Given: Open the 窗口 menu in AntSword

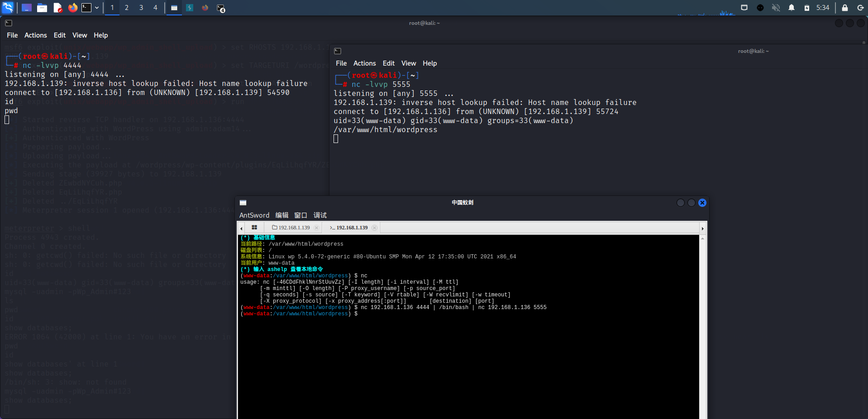Looking at the screenshot, I should 301,215.
